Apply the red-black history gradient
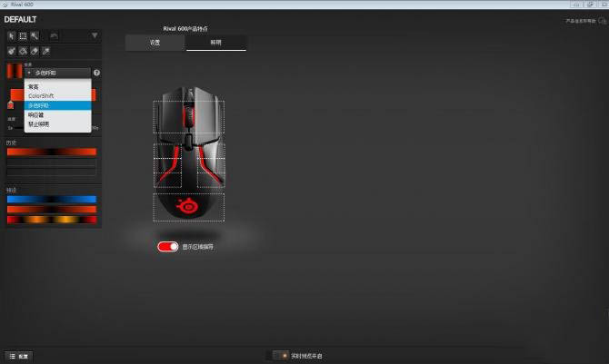 pyautogui.click(x=52, y=152)
